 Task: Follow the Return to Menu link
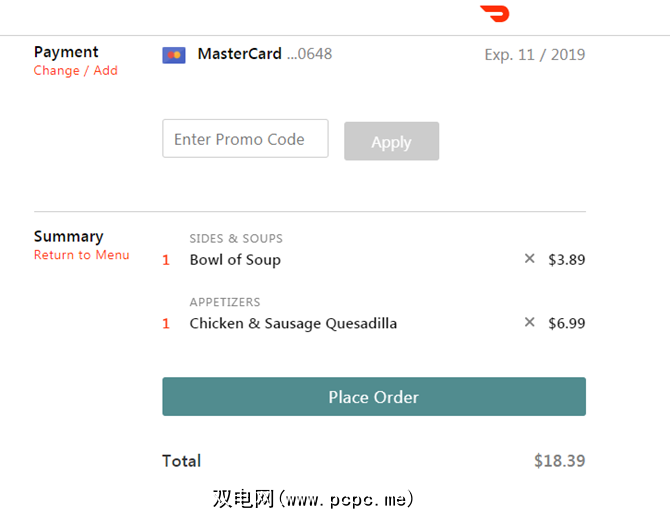(82, 255)
